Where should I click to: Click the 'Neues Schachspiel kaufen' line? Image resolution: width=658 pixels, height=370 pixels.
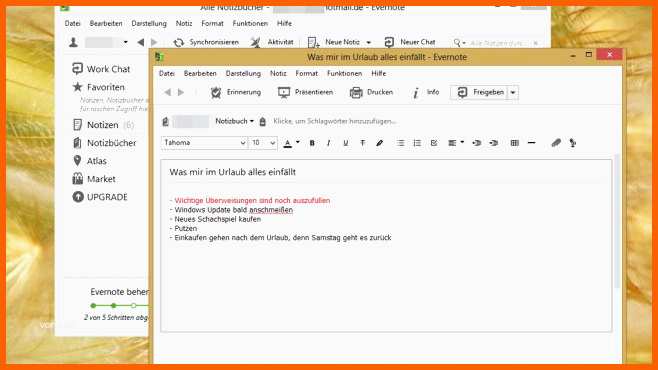pos(215,219)
